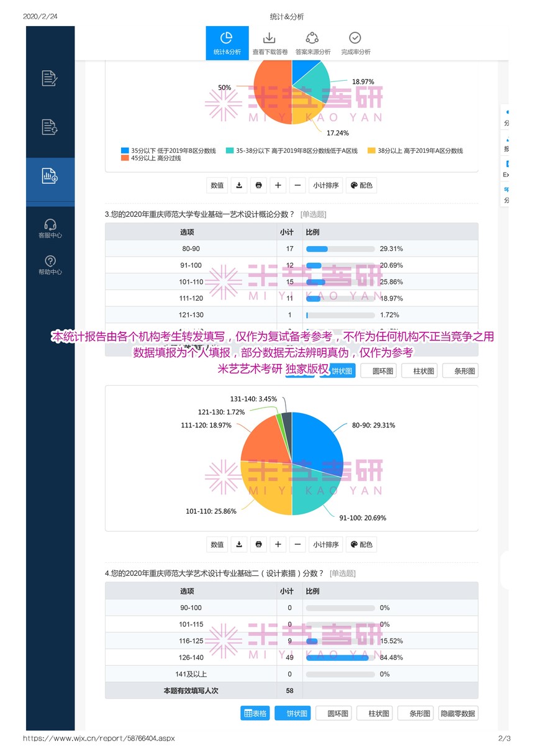Switch question 4 to 表格 view
The image size is (534, 756).
(x=255, y=714)
